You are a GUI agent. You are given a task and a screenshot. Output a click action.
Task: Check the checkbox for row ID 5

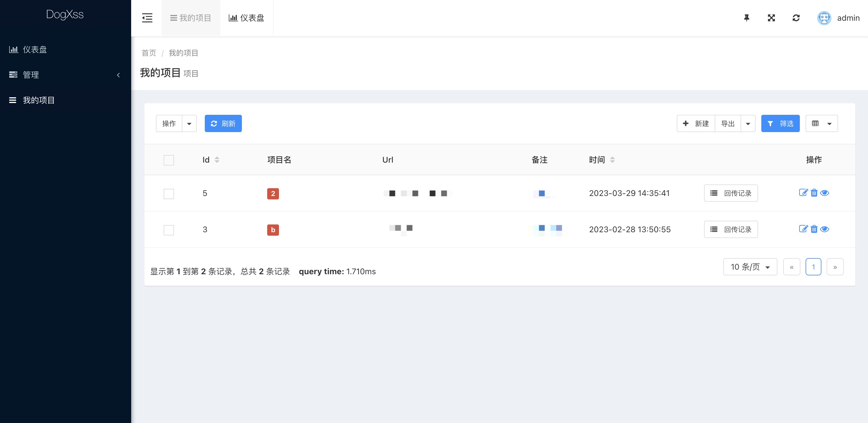pyautogui.click(x=169, y=194)
